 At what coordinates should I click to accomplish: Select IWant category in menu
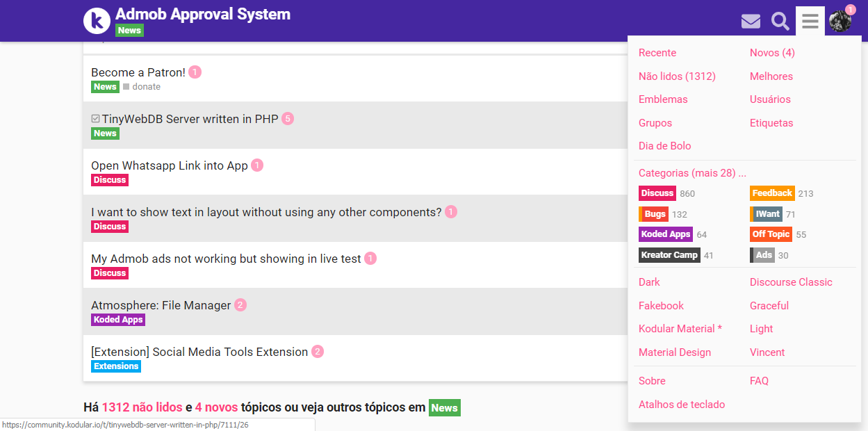pos(767,214)
